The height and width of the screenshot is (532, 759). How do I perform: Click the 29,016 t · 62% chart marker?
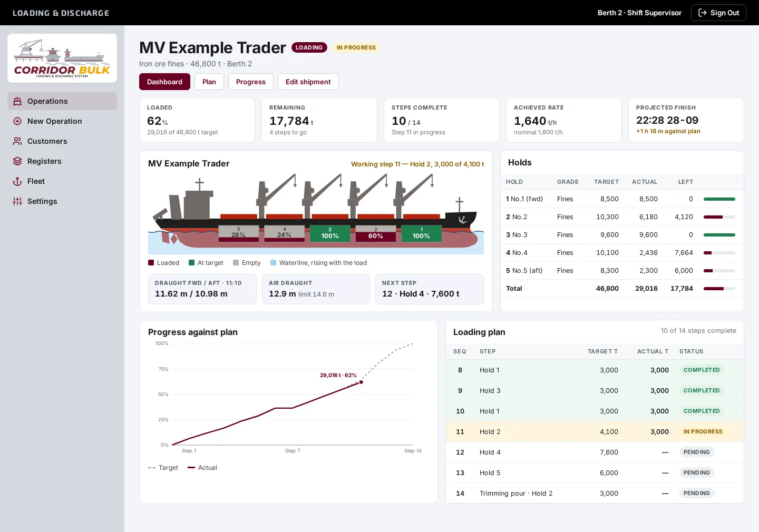point(361,382)
